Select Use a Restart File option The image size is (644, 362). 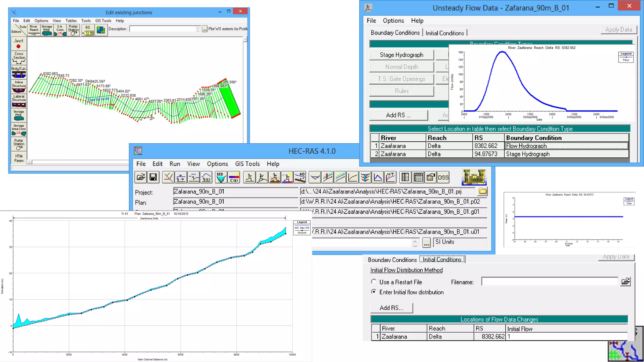[x=374, y=282]
